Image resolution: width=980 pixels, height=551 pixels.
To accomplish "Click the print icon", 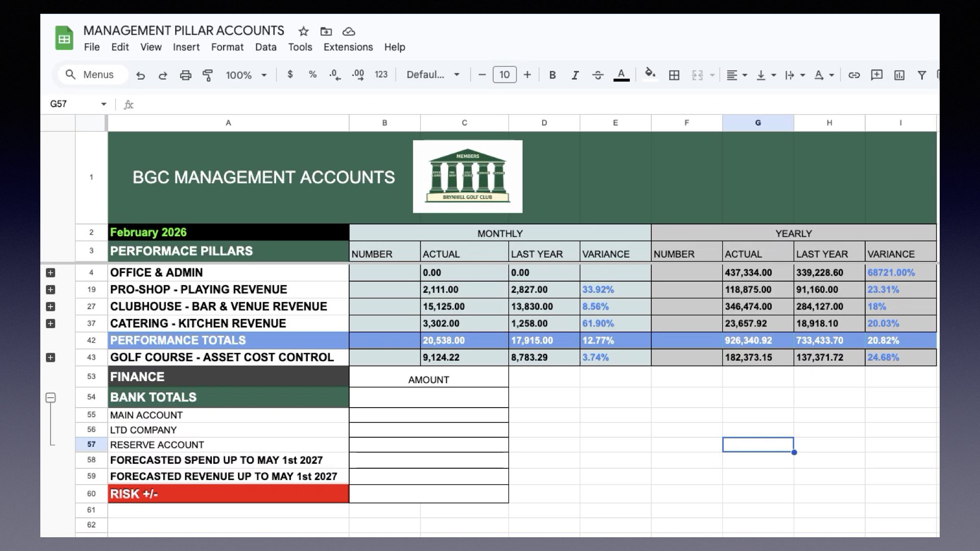I will tap(185, 76).
